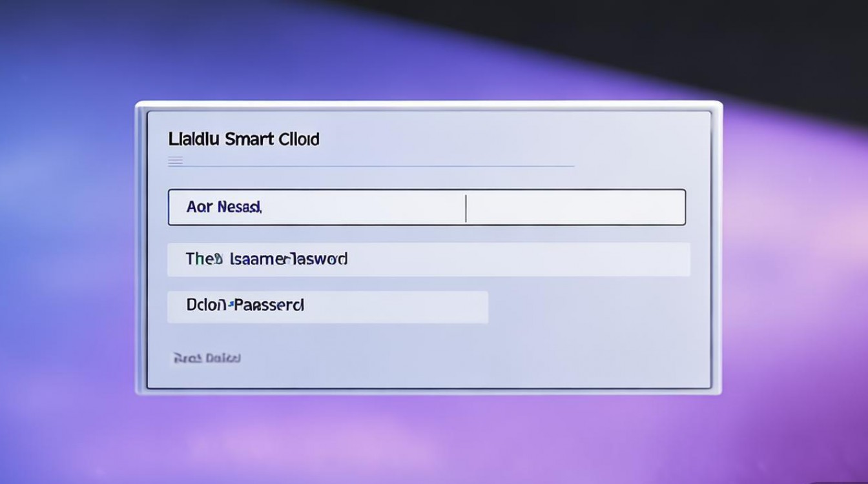Click the empty dialog area beside Rras Dalcsl
Screen dimensions: 868x484
(452, 358)
